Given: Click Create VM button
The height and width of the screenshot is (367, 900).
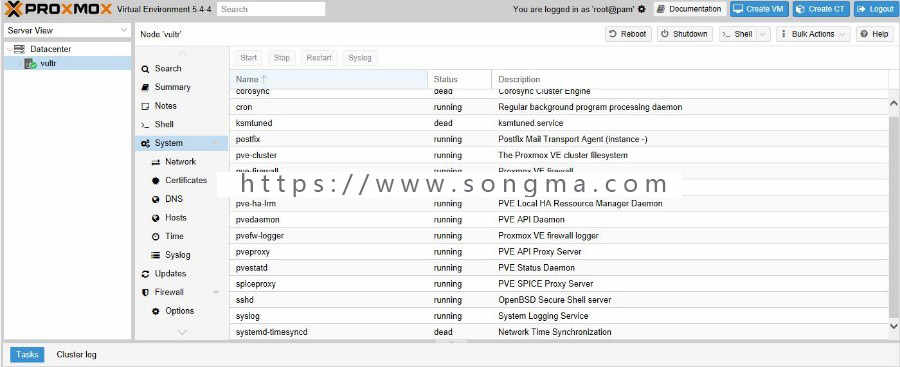Looking at the screenshot, I should 760,9.
